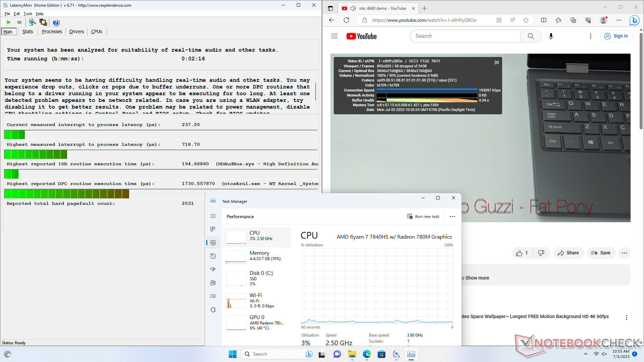644x362 pixels.
Task: Open the LatencyMon help question-mark icon
Action: tap(56, 22)
